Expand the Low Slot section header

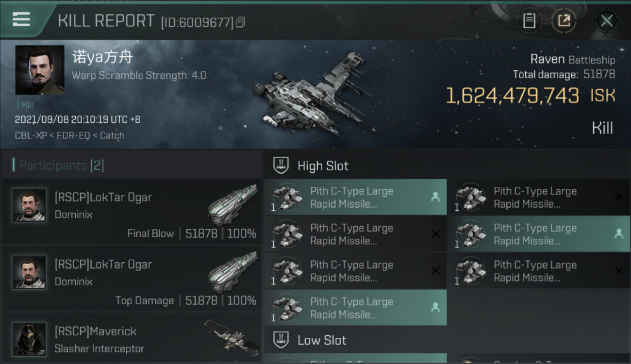click(x=322, y=340)
